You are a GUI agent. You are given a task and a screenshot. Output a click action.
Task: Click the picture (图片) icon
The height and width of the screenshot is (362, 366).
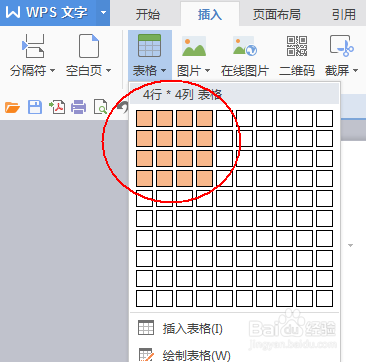[x=194, y=46]
